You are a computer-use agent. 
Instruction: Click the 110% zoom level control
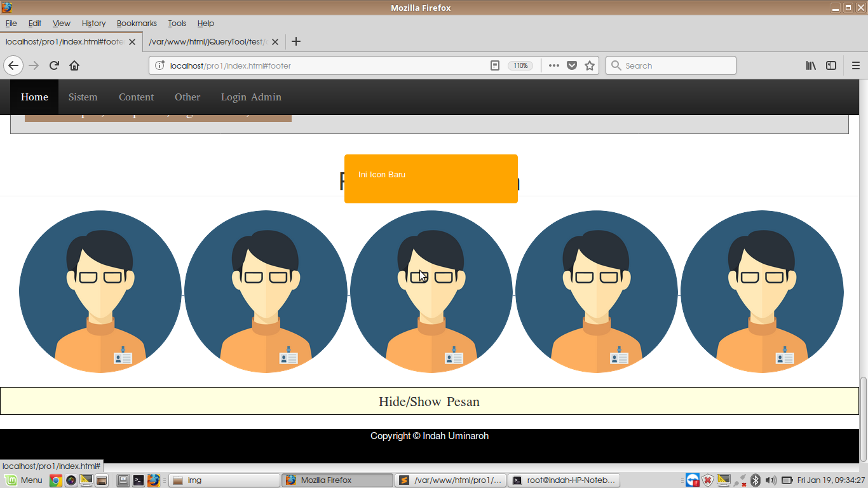coord(520,65)
